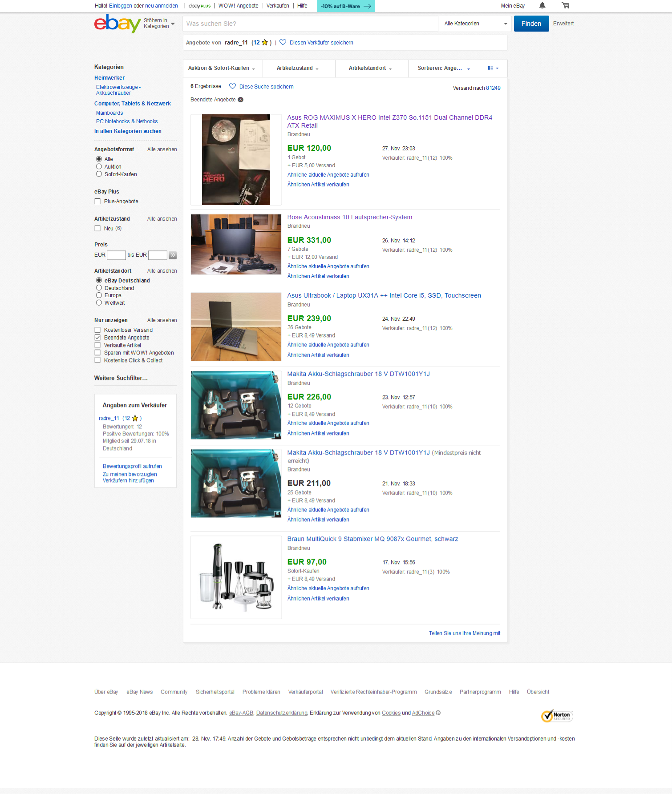Expand 'Stöbern in Kategorien' dropdown
The height and width of the screenshot is (794, 672).
[159, 24]
